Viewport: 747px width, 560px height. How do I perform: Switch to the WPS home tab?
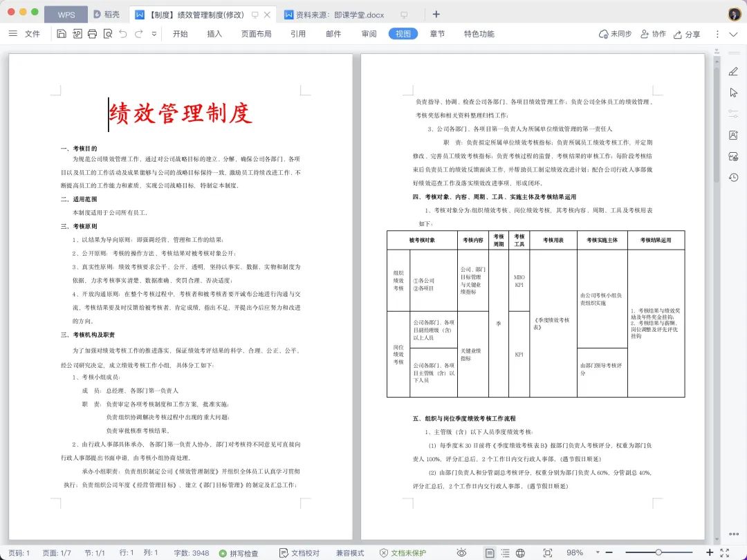(x=66, y=15)
